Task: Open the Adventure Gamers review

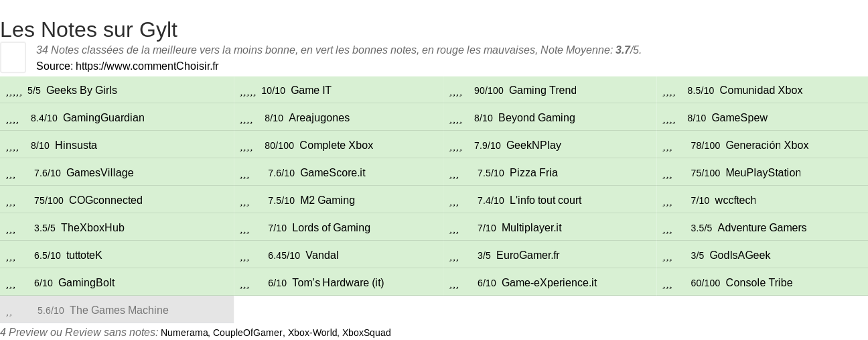Action: click(x=762, y=227)
